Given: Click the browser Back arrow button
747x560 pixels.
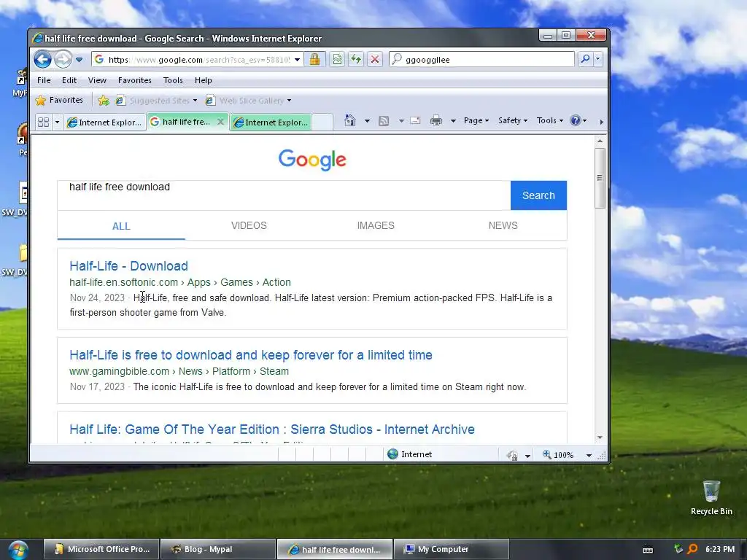Looking at the screenshot, I should pyautogui.click(x=43, y=60).
